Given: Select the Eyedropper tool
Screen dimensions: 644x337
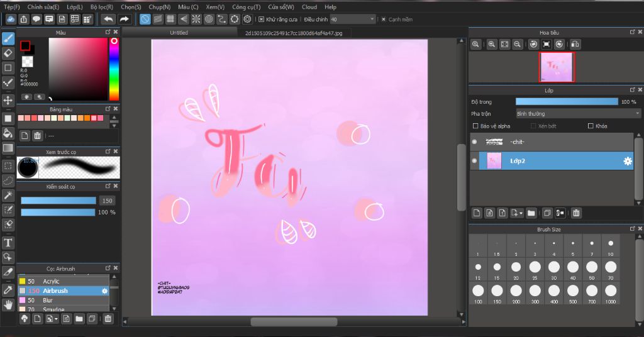Looking at the screenshot, I should [8, 290].
